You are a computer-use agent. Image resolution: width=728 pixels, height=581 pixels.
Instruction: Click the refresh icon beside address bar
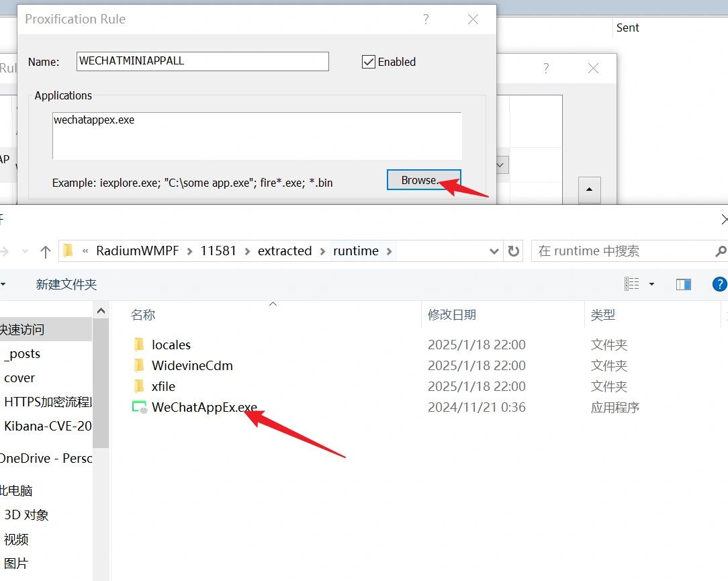(x=514, y=251)
